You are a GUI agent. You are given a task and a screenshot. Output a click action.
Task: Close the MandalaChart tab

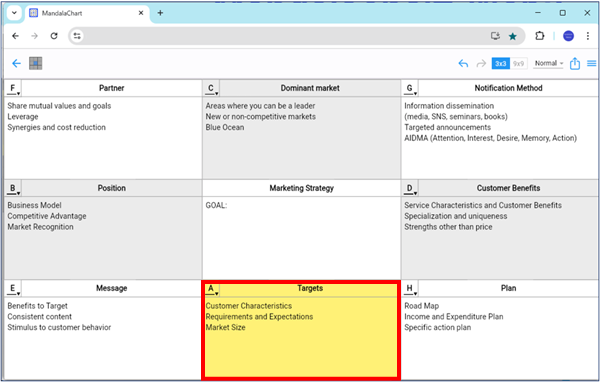[141, 13]
